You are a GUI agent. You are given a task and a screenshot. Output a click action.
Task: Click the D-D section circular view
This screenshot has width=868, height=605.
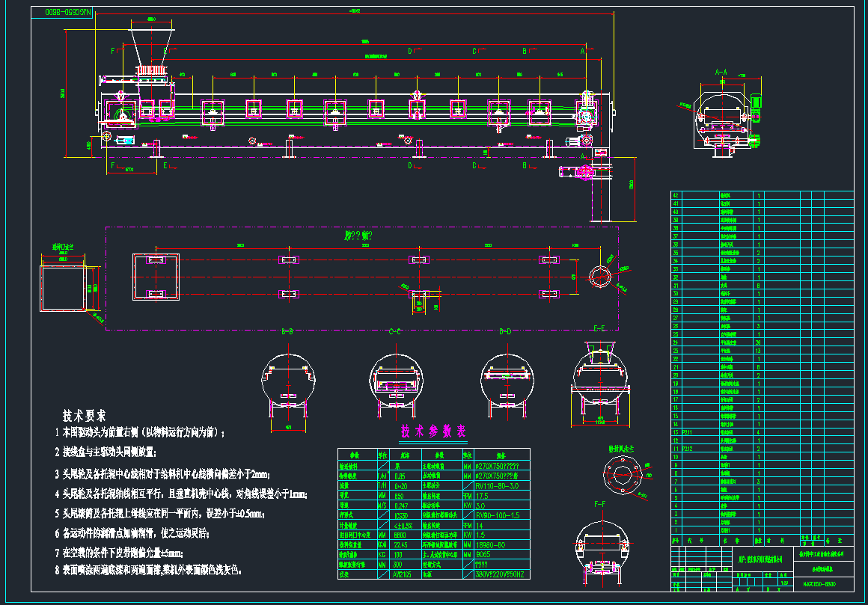click(x=505, y=380)
